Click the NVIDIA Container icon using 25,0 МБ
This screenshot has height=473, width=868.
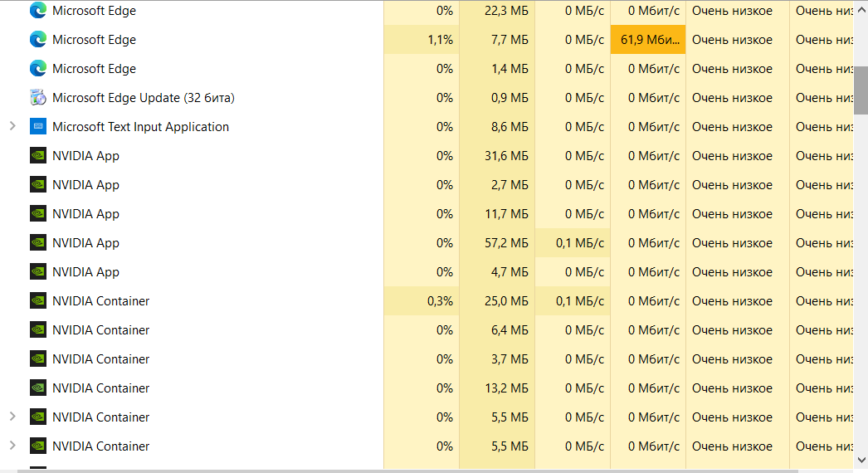[x=37, y=301]
